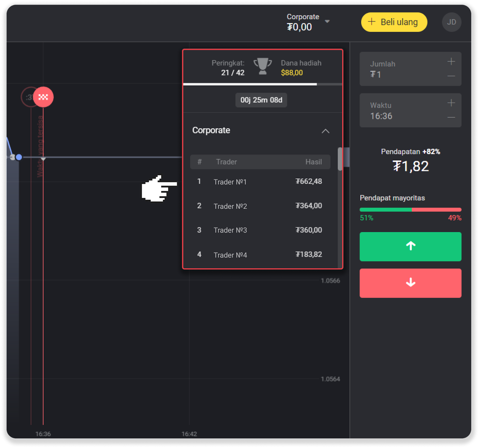This screenshot has height=448, width=479.
Task: Click the Jumlah amount input field
Action: (x=401, y=69)
